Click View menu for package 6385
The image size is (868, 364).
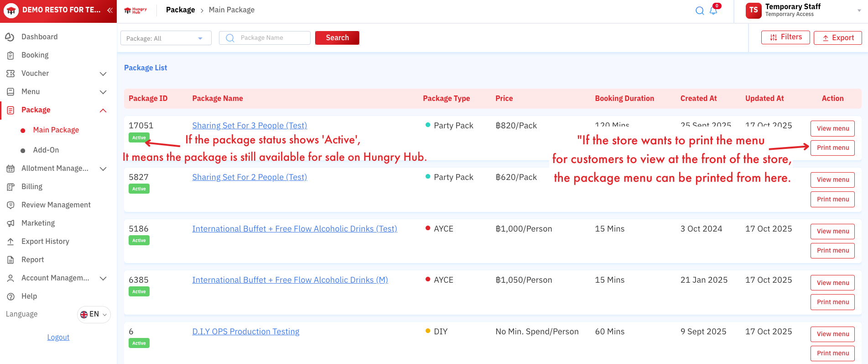click(832, 283)
